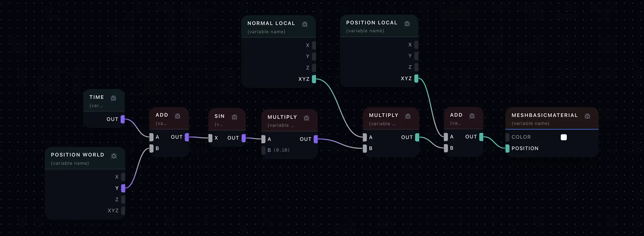Click variable name field of SIN node

click(x=219, y=125)
